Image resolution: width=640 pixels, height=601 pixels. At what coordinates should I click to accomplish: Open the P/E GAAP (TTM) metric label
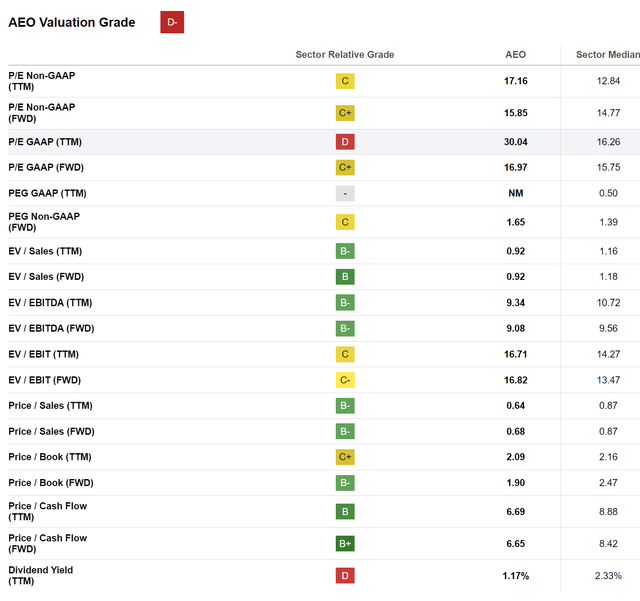[x=45, y=142]
